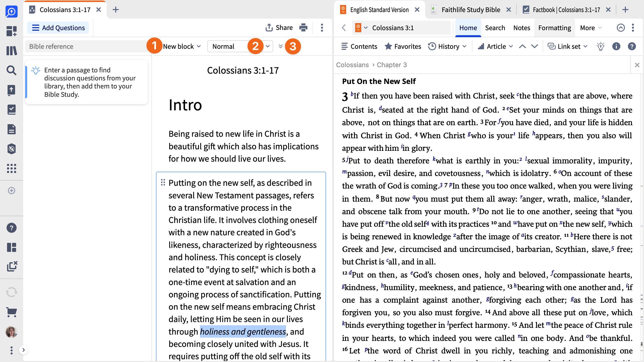This screenshot has height=362, width=644.
Task: Click the Colossians breadcrumb link
Action: pyautogui.click(x=352, y=65)
